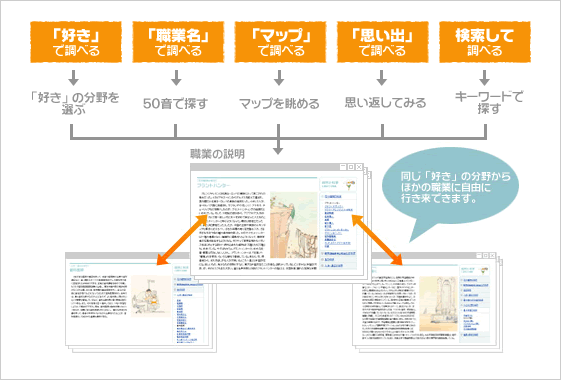561x380 pixels.
Task: Click the arrow beneath the 検索して banner
Action: coord(484,78)
